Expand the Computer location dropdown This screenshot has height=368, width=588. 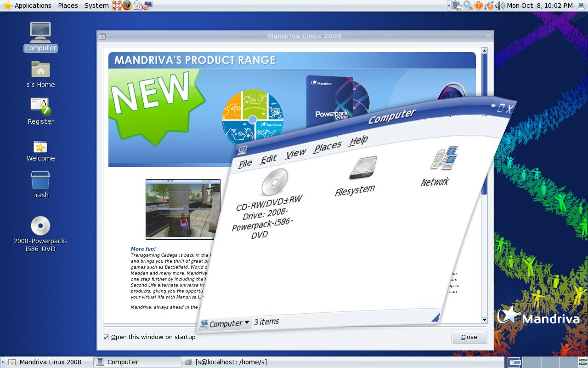coord(225,324)
